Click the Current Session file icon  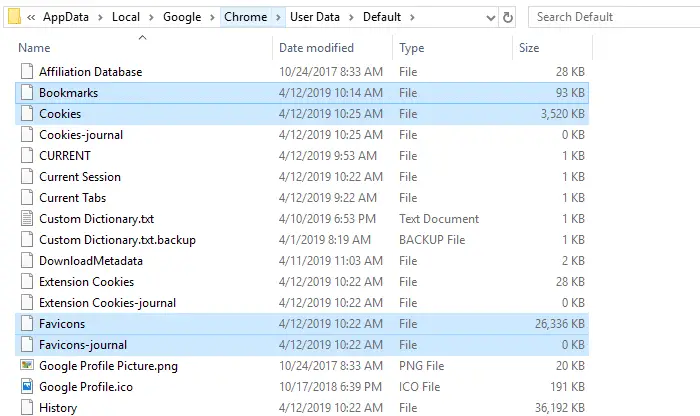point(27,176)
